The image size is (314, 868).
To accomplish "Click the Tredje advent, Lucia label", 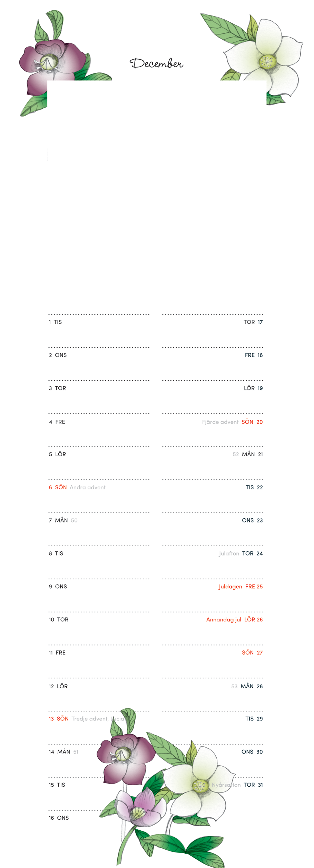I will coord(97,719).
